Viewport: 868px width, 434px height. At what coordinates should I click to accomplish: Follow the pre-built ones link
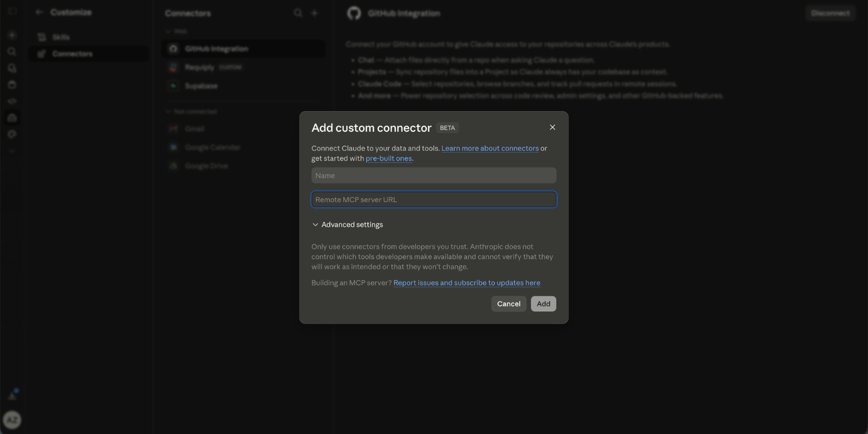(x=388, y=158)
